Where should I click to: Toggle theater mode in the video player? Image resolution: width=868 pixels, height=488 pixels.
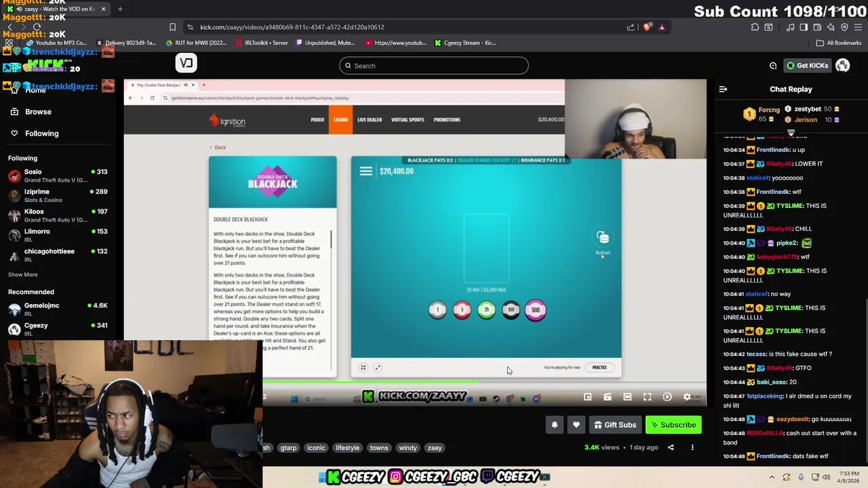627,397
